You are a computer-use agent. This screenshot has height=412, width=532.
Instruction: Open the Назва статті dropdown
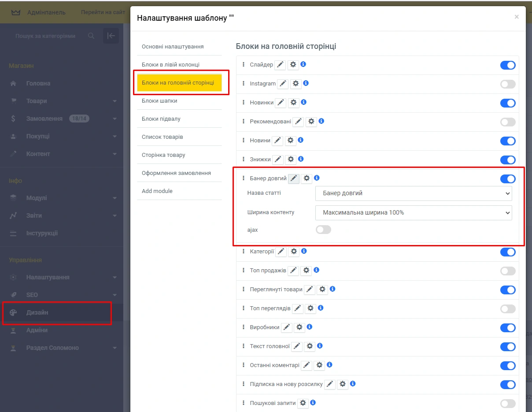point(414,193)
